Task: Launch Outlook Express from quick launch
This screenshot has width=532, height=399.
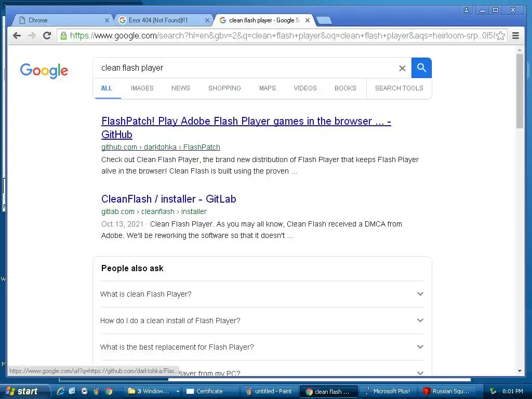Action: coord(72,391)
